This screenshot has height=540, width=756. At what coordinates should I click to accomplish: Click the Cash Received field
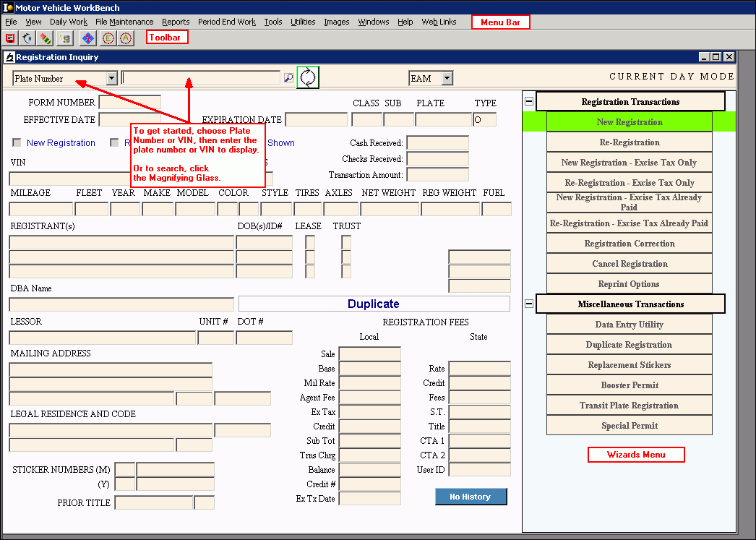438,142
